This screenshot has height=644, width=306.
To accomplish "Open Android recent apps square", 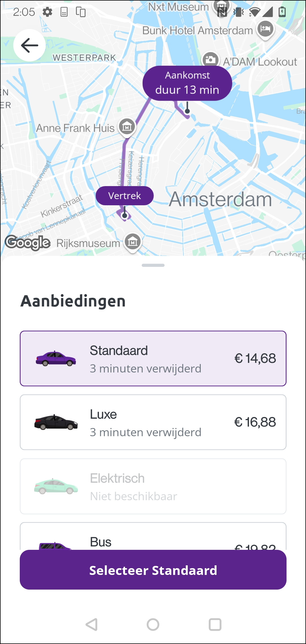I will tap(215, 624).
